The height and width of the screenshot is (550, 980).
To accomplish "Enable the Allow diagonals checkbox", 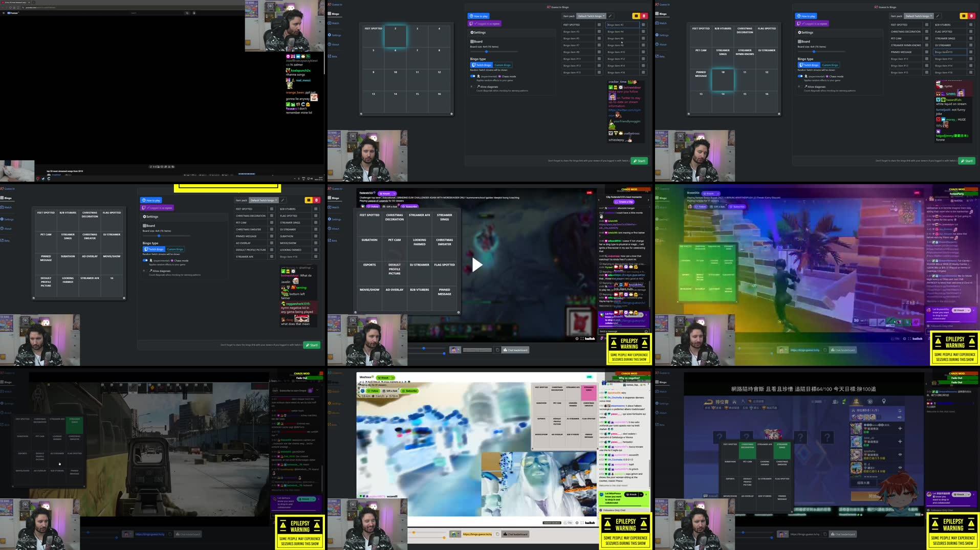I will click(472, 86).
